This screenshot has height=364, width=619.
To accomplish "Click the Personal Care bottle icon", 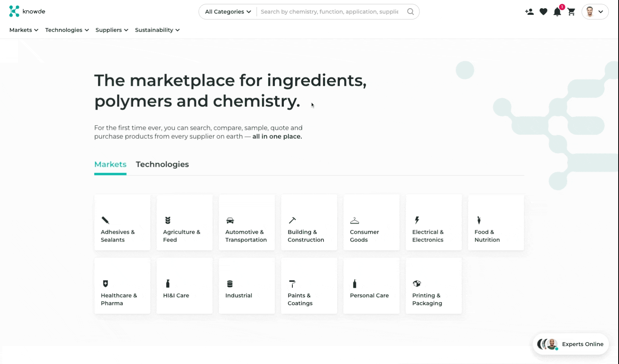I will 354,283.
